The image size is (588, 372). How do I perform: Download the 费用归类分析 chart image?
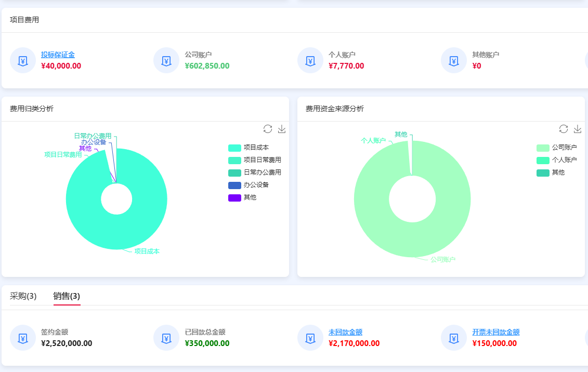(x=282, y=129)
